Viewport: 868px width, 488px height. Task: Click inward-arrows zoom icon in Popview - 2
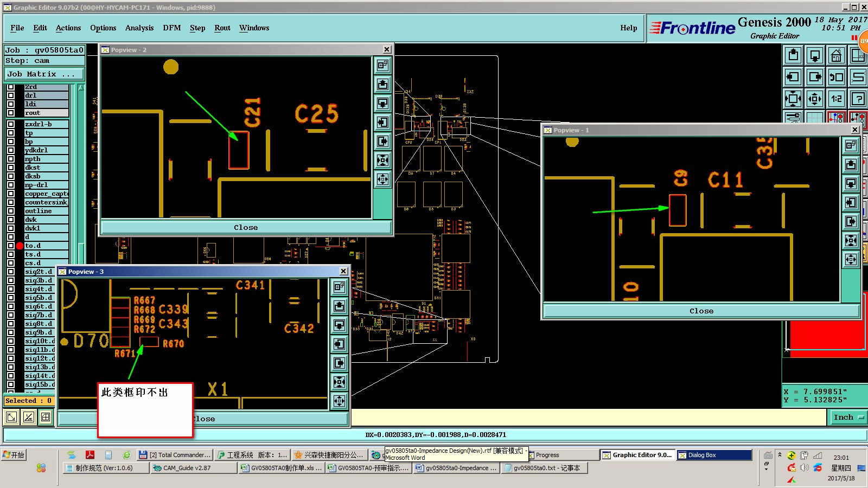pyautogui.click(x=383, y=160)
